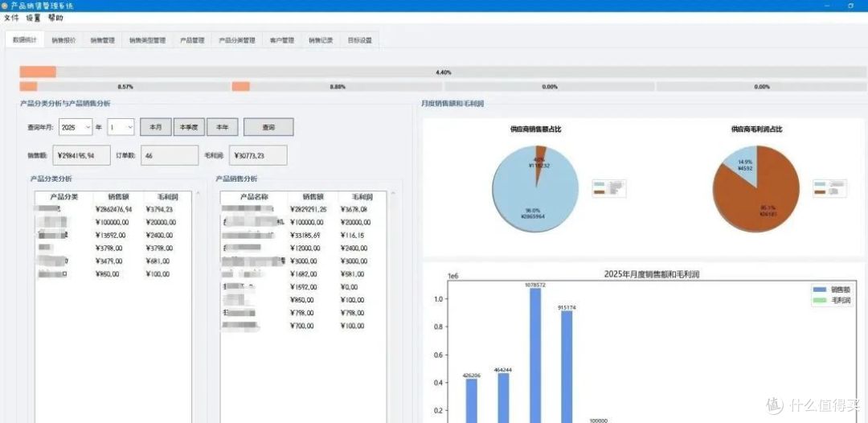Select the product row with ¥33185.69
Screen dimensions: 868x423
pyautogui.click(x=303, y=236)
